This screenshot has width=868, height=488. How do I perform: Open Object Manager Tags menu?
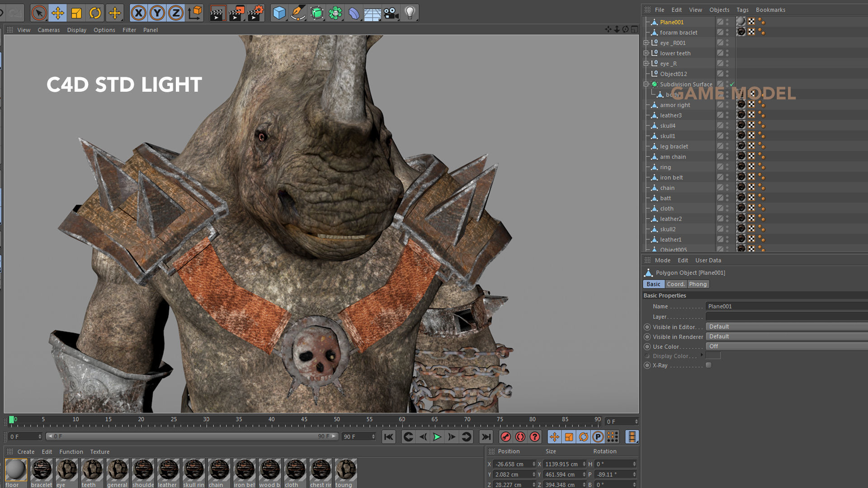pyautogui.click(x=742, y=9)
